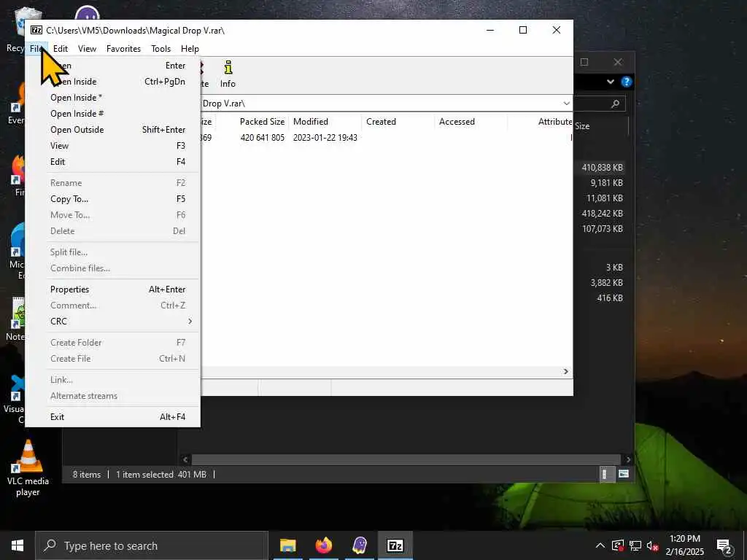Choose Copy To... from File menu
The image size is (747, 560).
(113, 199)
